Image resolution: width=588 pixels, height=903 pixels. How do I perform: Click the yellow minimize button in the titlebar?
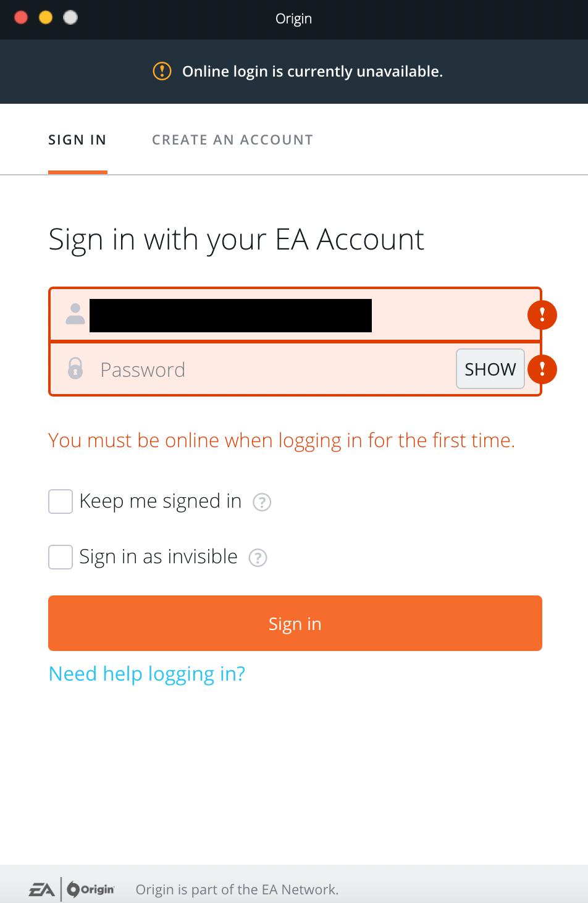[x=45, y=17]
